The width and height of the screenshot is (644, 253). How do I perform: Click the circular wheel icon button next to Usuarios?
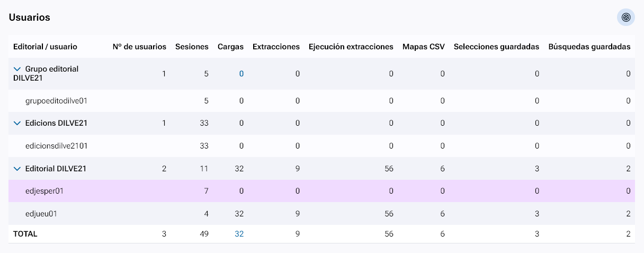click(x=626, y=18)
